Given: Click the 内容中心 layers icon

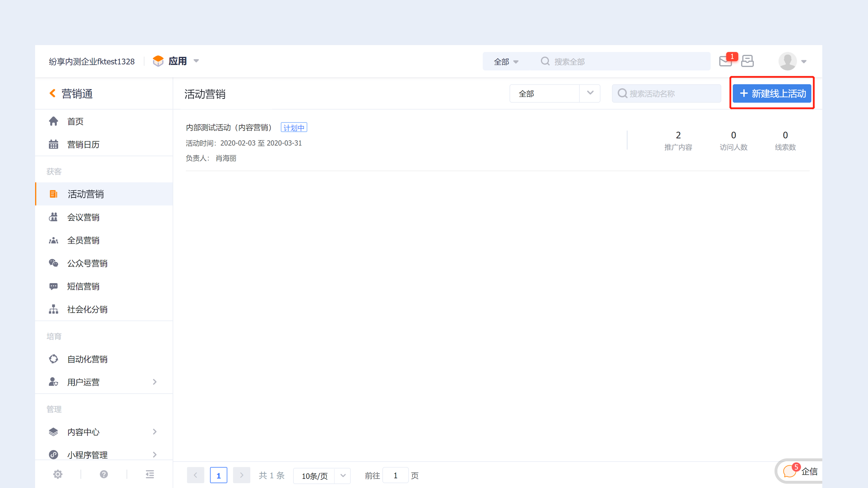Looking at the screenshot, I should [x=53, y=432].
